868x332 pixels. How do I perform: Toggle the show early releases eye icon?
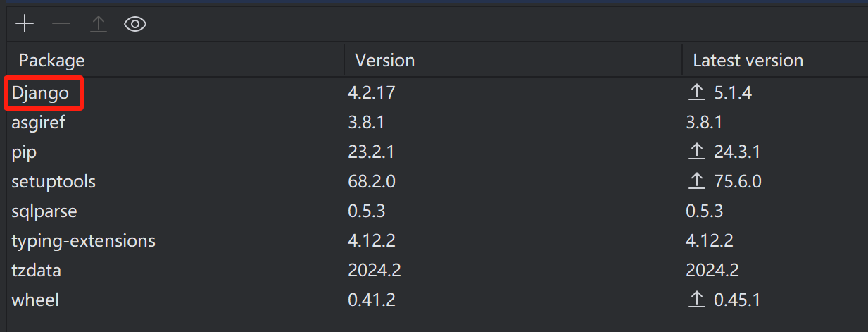tap(134, 24)
